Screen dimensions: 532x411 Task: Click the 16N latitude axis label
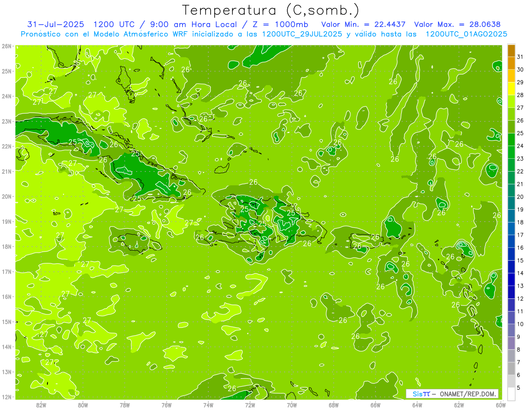tap(6, 297)
